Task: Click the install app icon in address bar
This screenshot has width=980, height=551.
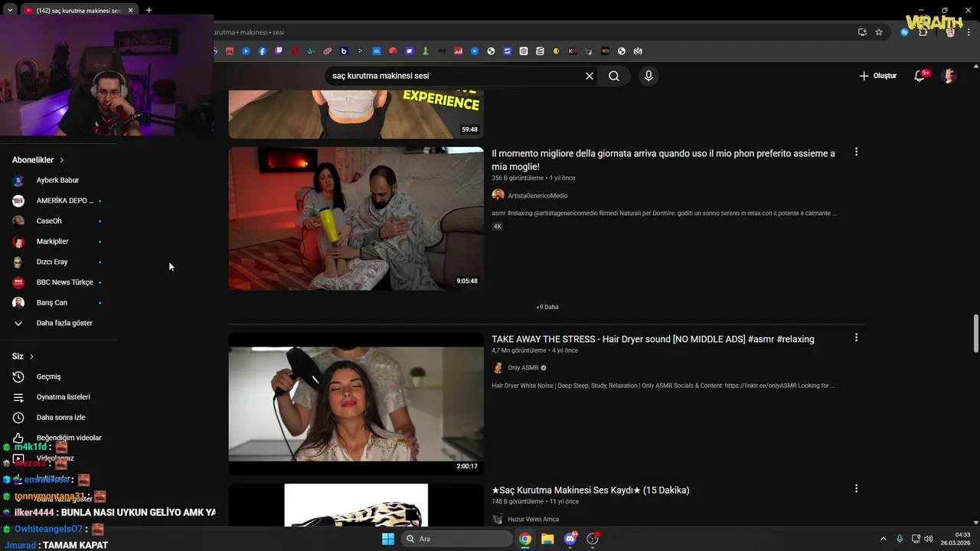Action: coord(862,32)
